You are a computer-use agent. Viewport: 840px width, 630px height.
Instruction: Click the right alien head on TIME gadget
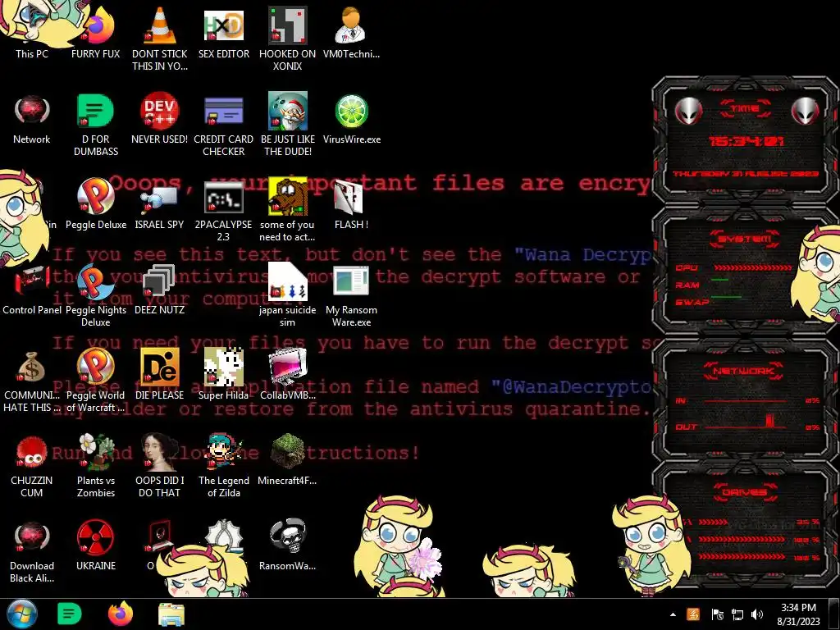806,111
